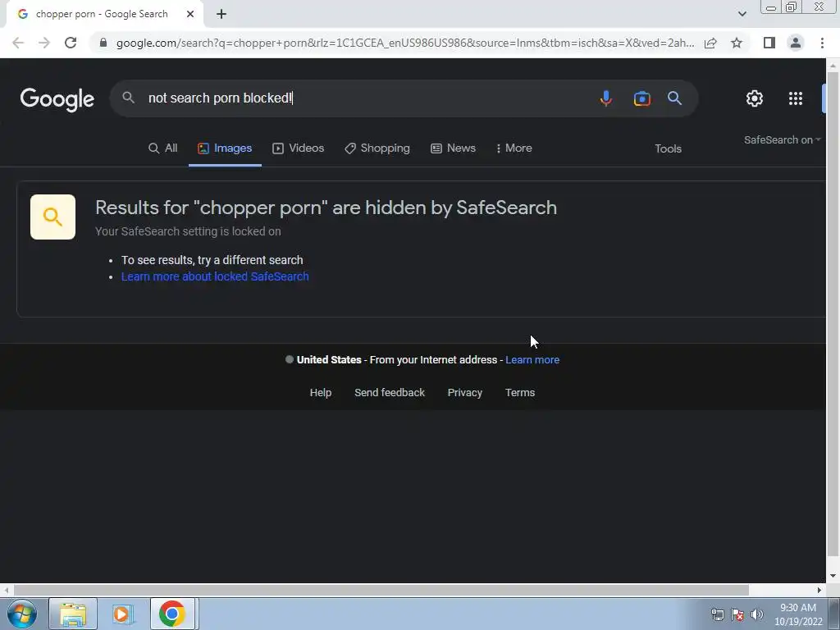Toggle Chrome side panel

tap(769, 43)
